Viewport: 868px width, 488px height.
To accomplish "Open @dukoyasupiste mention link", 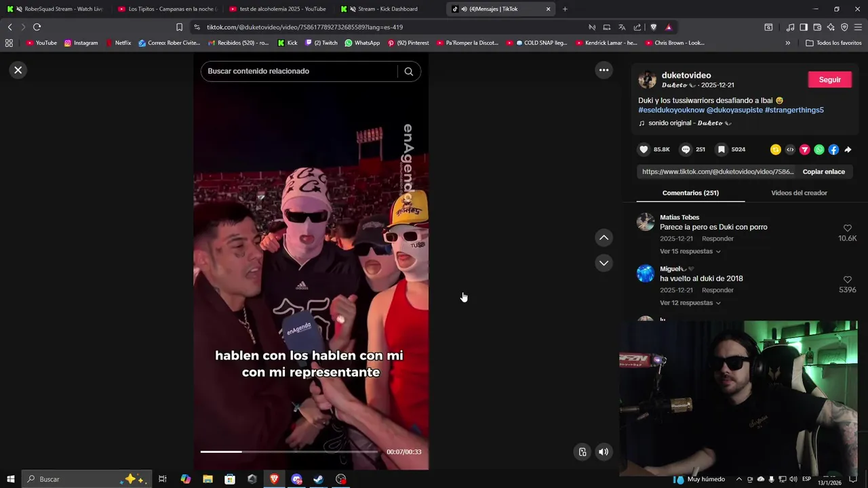I will point(734,110).
